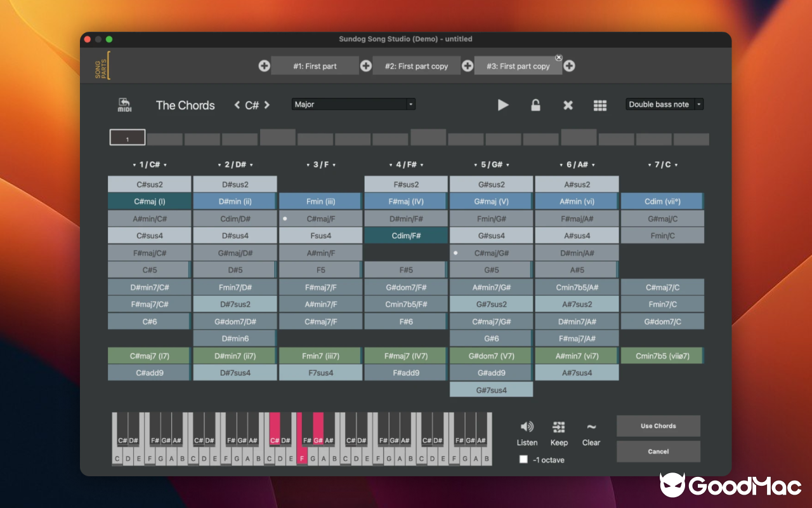Click the lock icon in the toolbar
Image resolution: width=812 pixels, height=508 pixels.
535,105
